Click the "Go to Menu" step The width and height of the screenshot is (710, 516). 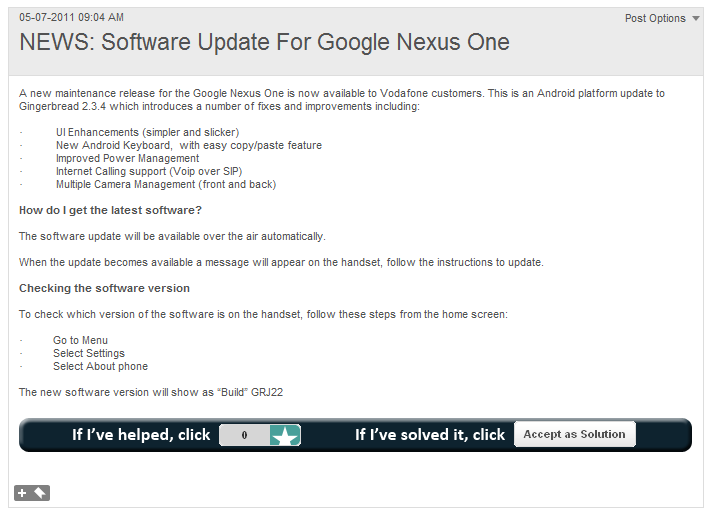click(x=80, y=340)
